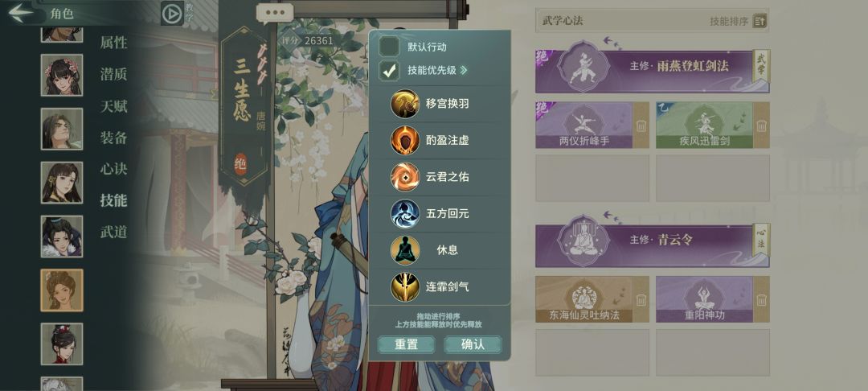Choose the highlighted brown-haired character portrait

tap(61, 290)
